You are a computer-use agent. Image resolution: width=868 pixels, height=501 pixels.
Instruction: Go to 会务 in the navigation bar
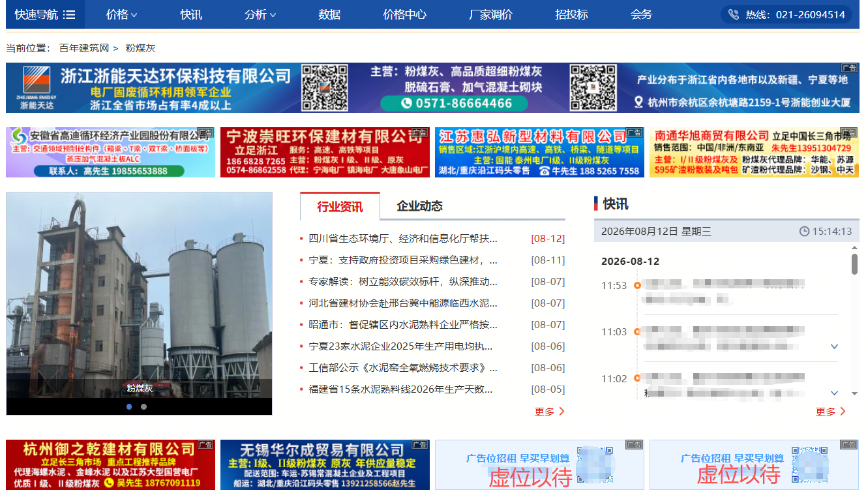642,14
